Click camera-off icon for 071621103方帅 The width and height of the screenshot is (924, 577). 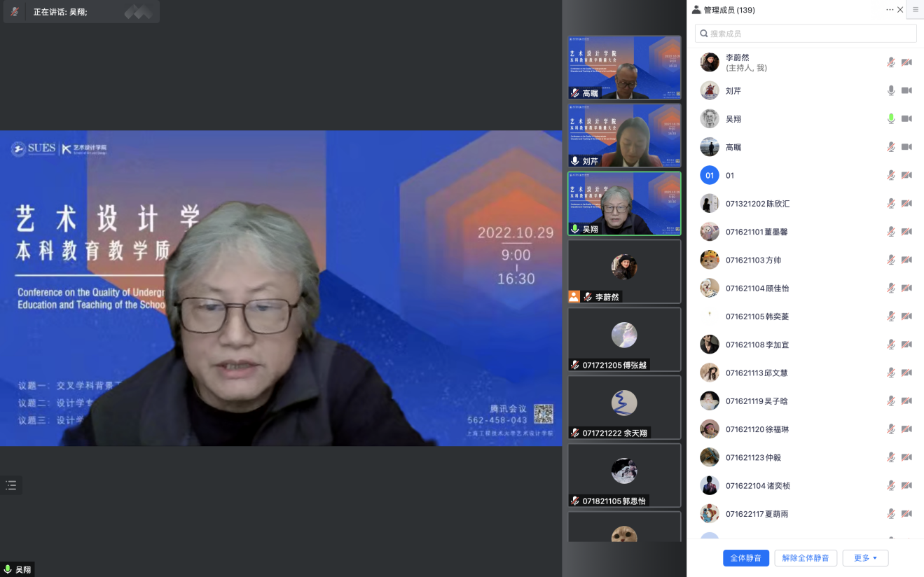pyautogui.click(x=906, y=260)
